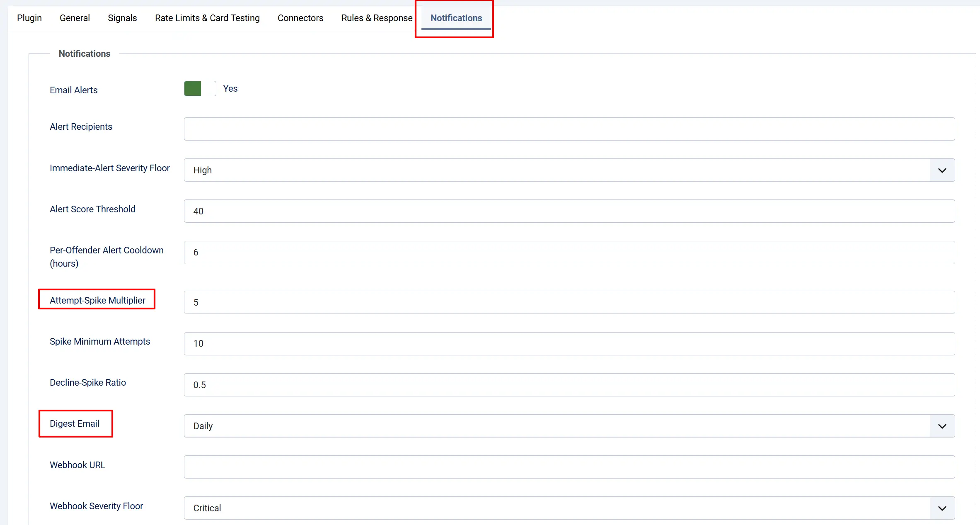The width and height of the screenshot is (980, 525).
Task: Go to Rate Limits & Card Testing tab
Action: (x=207, y=18)
